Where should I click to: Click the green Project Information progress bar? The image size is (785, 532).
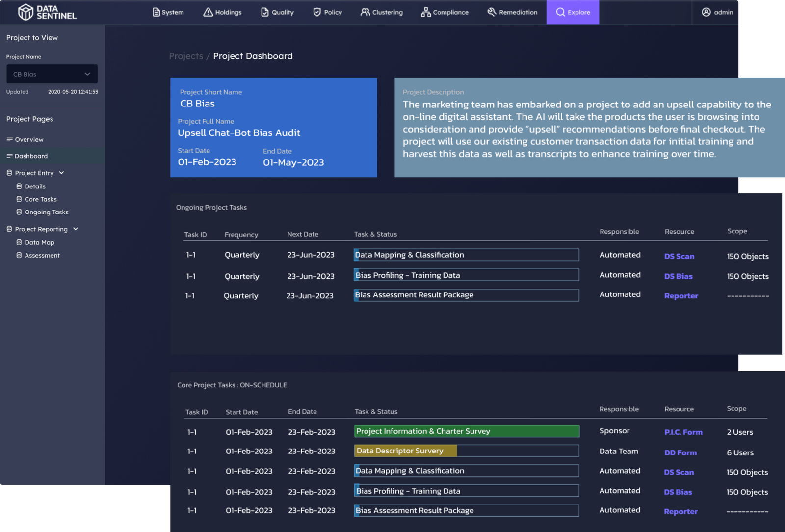(x=466, y=431)
